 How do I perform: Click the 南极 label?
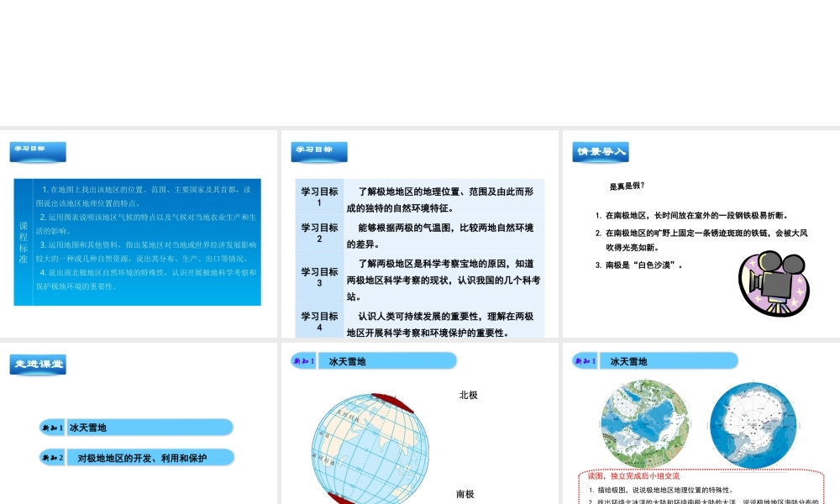pos(465,494)
